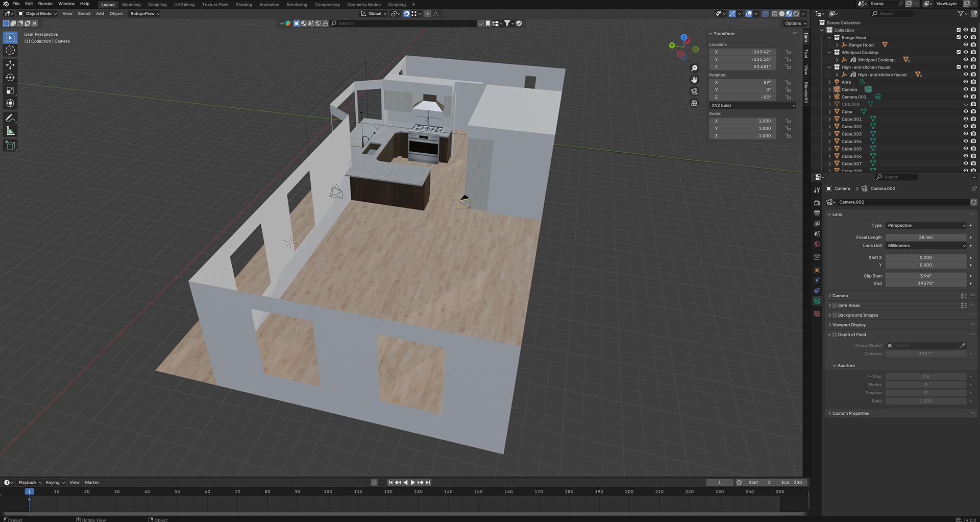Click the current frame marker in timeline

point(29,491)
